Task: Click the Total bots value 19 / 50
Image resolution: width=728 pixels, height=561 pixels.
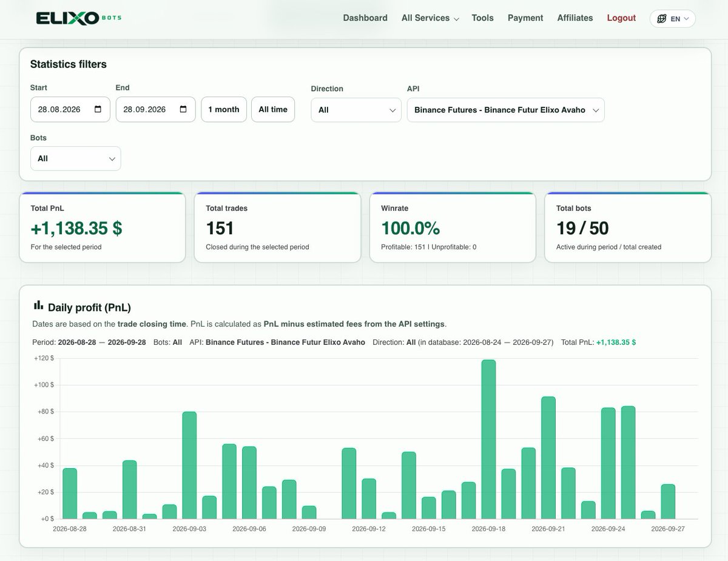Action: point(582,228)
